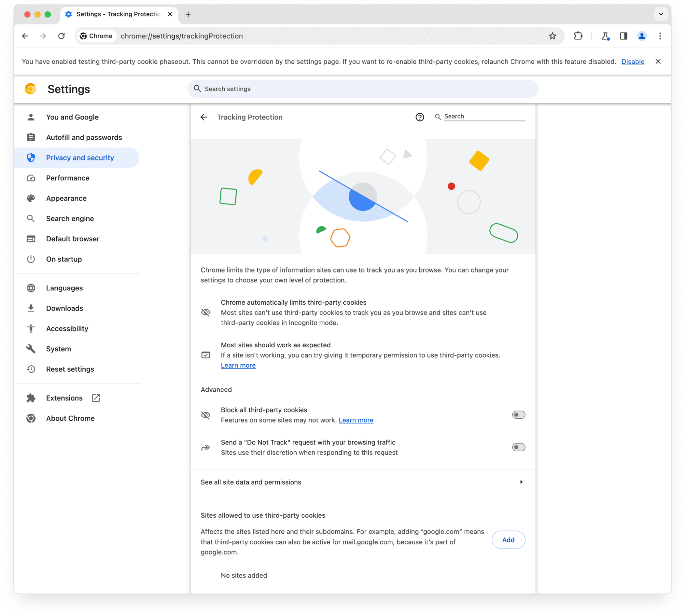Click the back arrow on Tracking Protection

coord(205,116)
